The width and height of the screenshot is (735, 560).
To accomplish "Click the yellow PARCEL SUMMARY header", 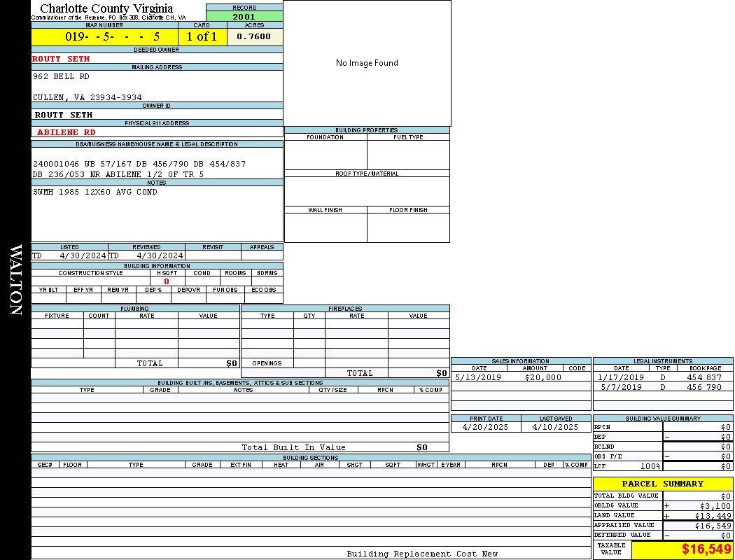I will click(x=662, y=484).
